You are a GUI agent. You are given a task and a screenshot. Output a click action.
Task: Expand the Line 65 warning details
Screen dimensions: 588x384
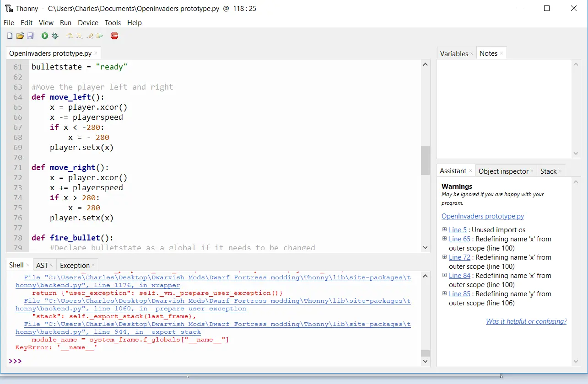click(x=444, y=239)
